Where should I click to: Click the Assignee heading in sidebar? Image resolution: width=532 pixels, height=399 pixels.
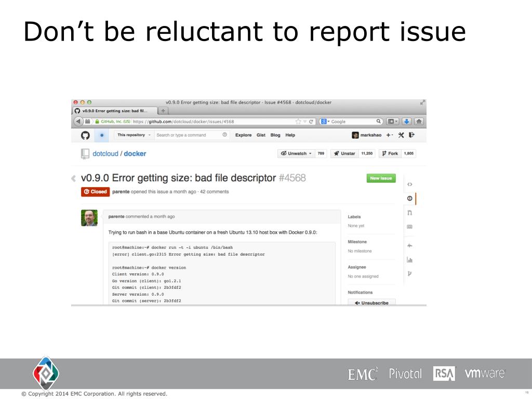pos(357,268)
